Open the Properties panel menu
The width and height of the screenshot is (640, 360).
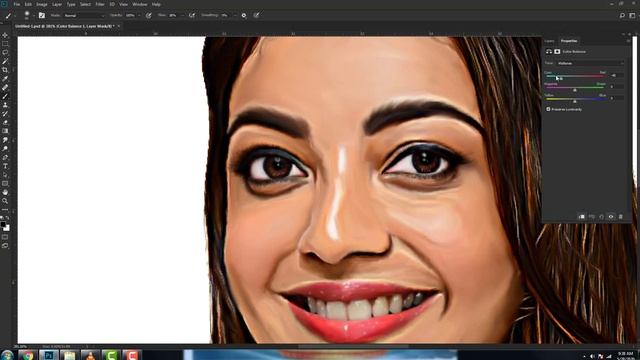[x=628, y=41]
